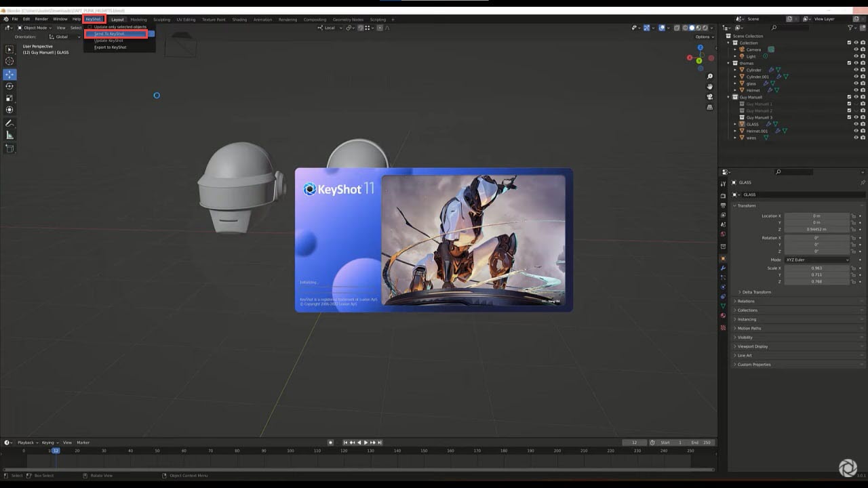Select the Cursor tool
The image size is (868, 488).
pyautogui.click(x=9, y=62)
